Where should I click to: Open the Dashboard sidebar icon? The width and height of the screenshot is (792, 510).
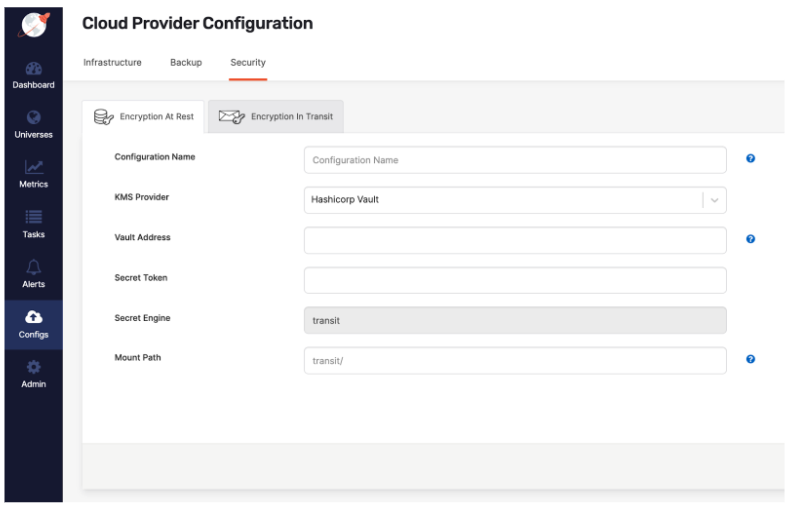point(33,69)
